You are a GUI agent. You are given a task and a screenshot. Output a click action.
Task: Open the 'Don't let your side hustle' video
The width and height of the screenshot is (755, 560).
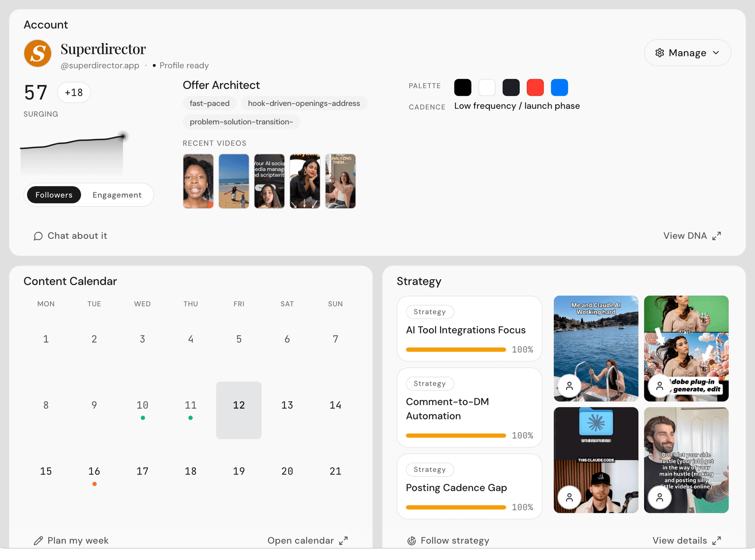(x=686, y=460)
